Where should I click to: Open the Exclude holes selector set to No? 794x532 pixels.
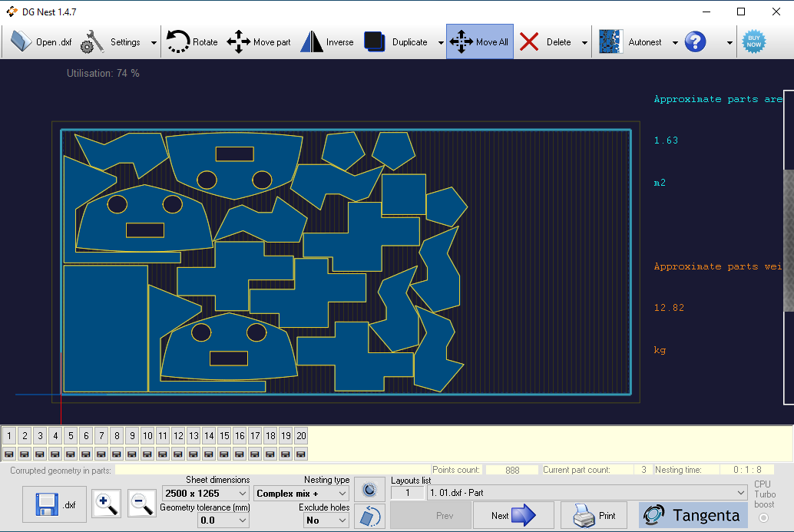[x=326, y=520]
